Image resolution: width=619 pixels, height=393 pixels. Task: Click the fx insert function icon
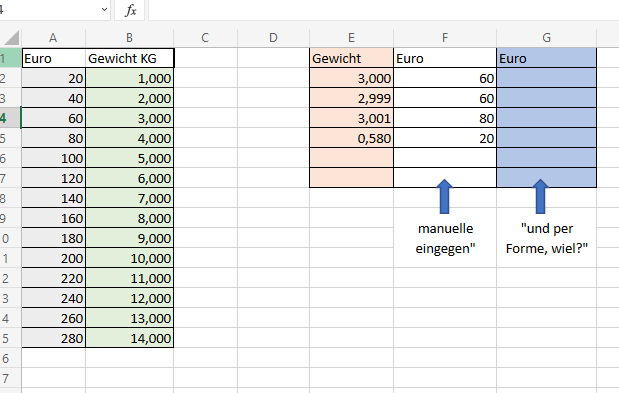(130, 10)
